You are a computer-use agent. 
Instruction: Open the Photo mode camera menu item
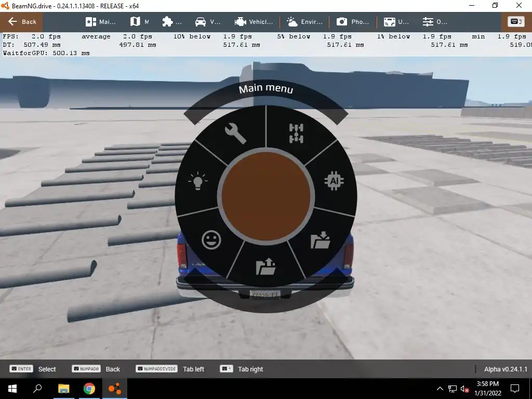[x=353, y=22]
